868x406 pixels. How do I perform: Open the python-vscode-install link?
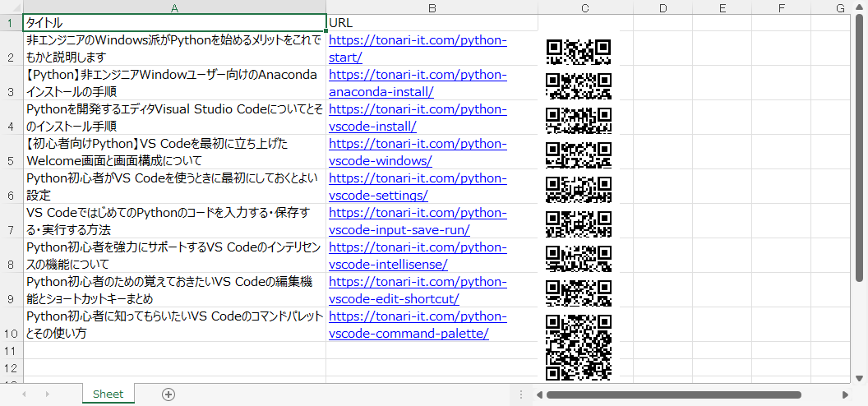[x=418, y=118]
